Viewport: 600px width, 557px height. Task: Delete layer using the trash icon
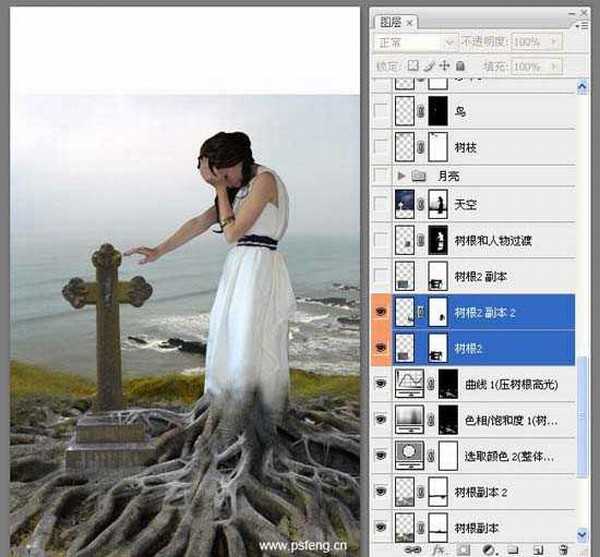pos(562,550)
